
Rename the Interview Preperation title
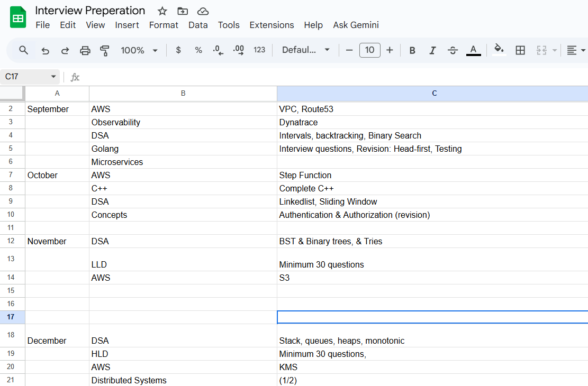click(x=90, y=11)
